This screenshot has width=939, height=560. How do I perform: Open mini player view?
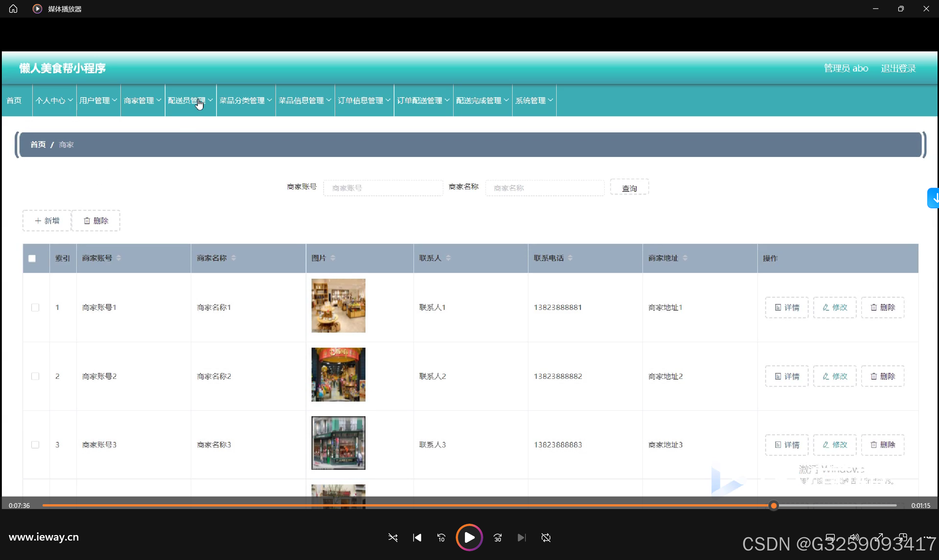pos(903,537)
